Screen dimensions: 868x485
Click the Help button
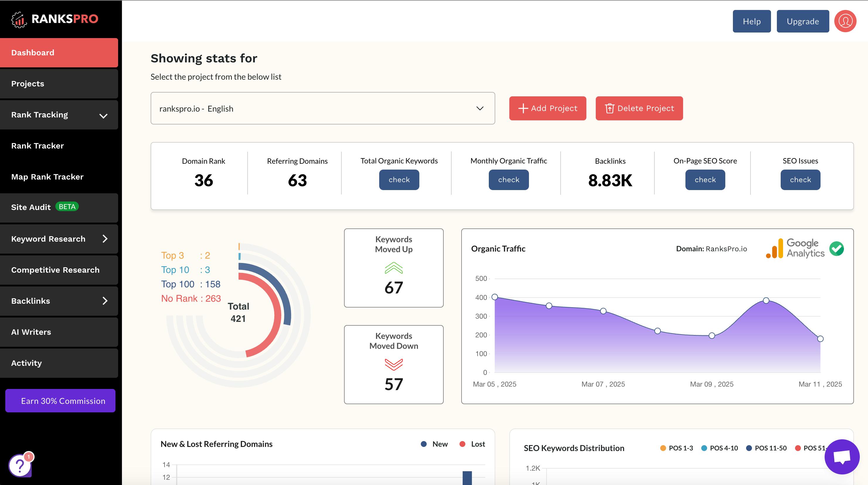752,21
